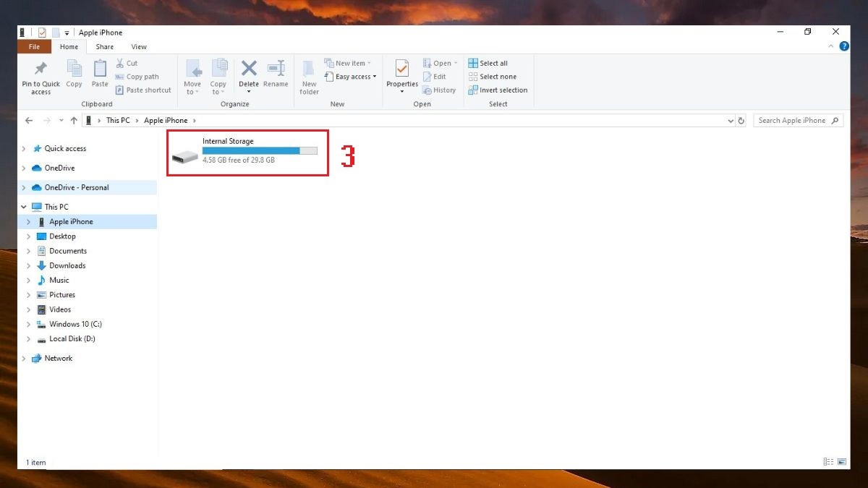Select Pictures in the navigation pane
This screenshot has width=868, height=488.
pos(62,295)
